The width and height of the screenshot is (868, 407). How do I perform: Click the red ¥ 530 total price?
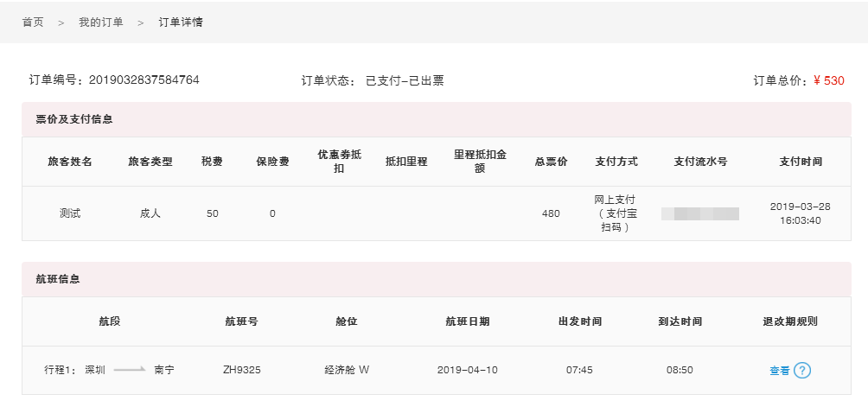pos(829,80)
